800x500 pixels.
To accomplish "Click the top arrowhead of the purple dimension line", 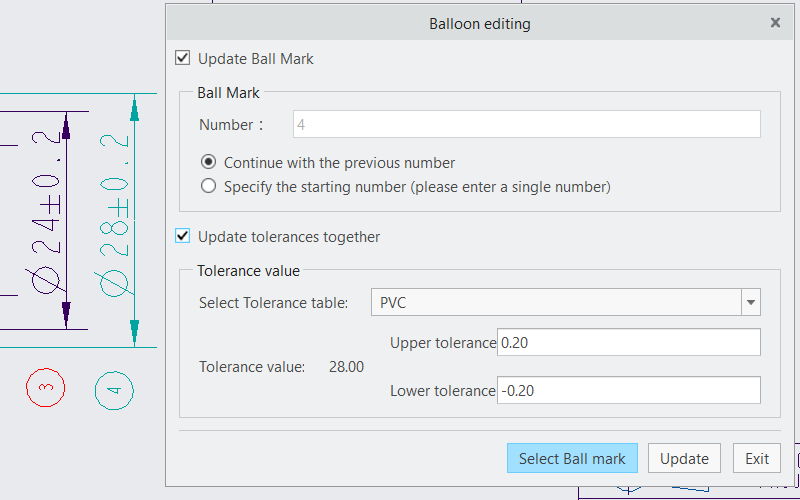I will coord(66,128).
